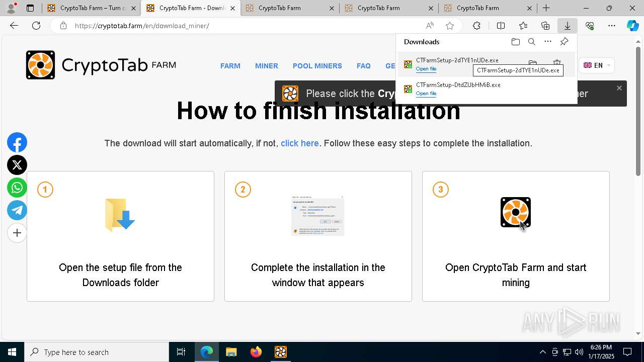Add page to favorites with star icon
Image resolution: width=644 pixels, height=362 pixels.
450,26
